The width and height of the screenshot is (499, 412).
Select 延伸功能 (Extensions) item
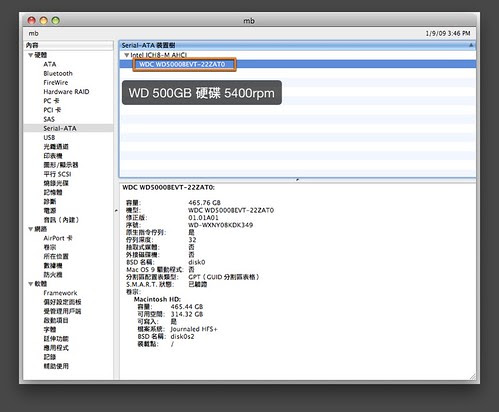pos(56,339)
